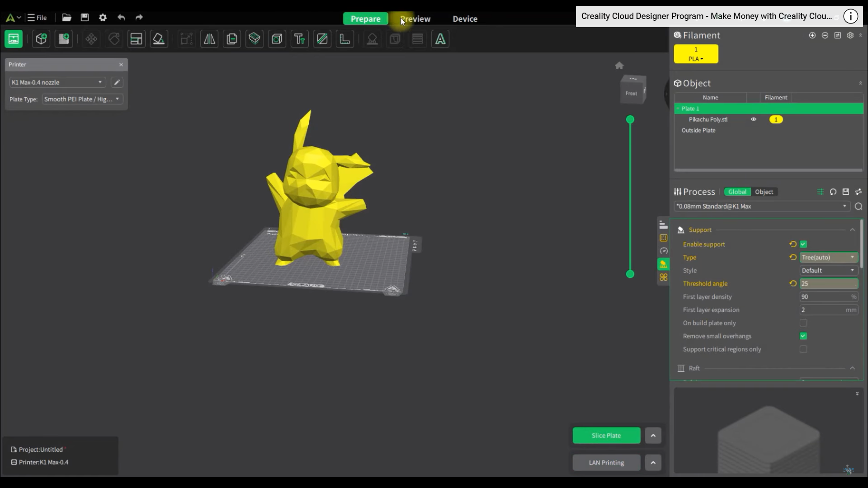This screenshot has width=868, height=488.
Task: Collapse the Raft section
Action: pyautogui.click(x=852, y=368)
